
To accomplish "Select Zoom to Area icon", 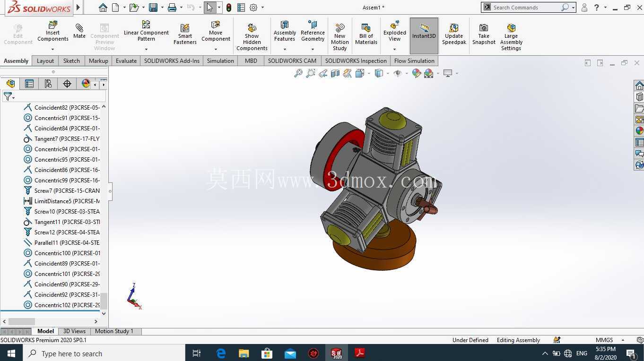I will 311,73.
